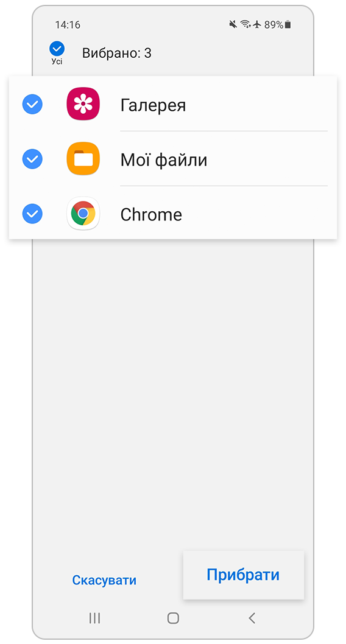Tap the Gallery flower app icon
The height and width of the screenshot is (644, 346).
click(x=83, y=104)
